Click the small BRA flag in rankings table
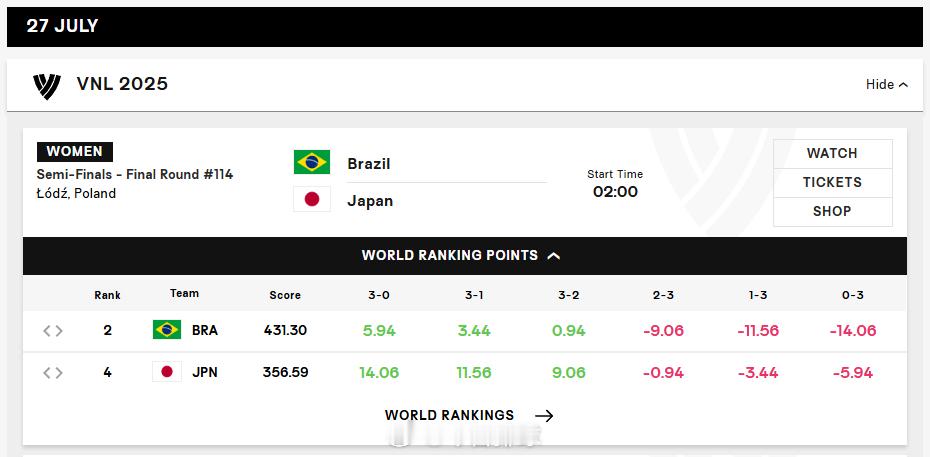The image size is (930, 457). pos(167,330)
